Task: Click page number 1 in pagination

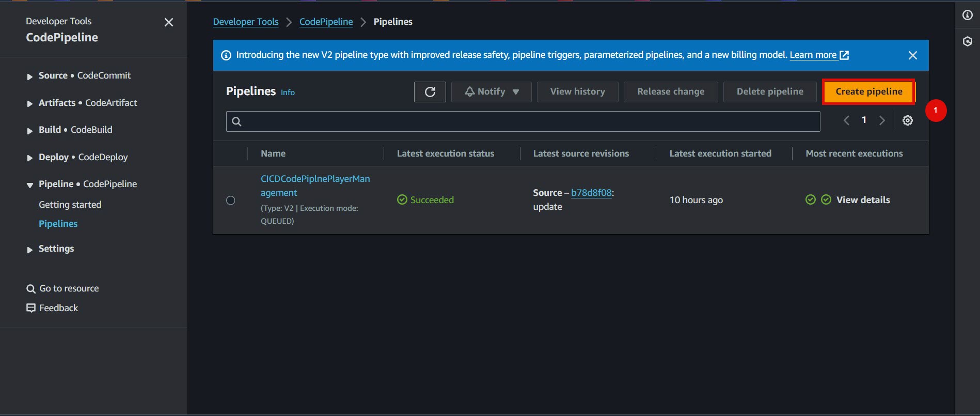Action: 864,120
